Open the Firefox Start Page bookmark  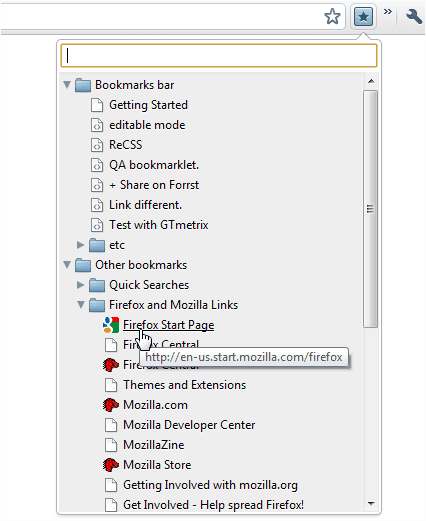[169, 325]
